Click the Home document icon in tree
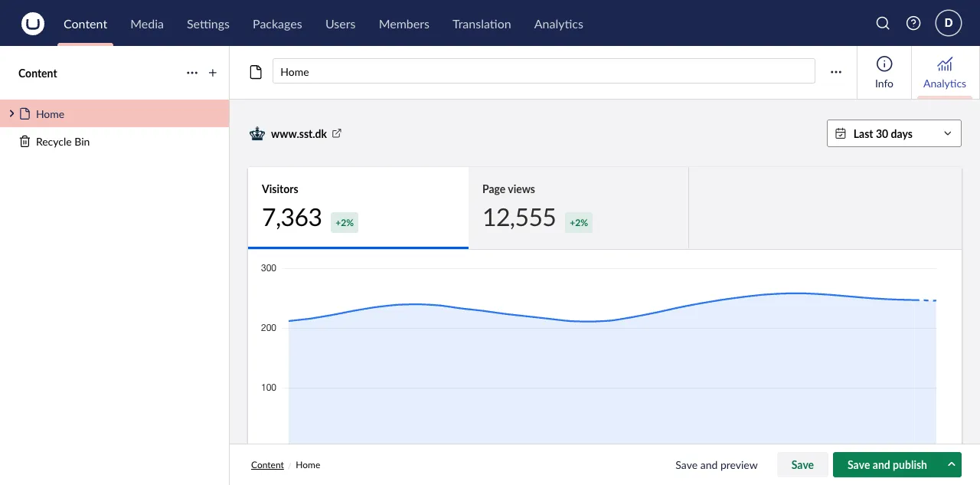 click(24, 114)
